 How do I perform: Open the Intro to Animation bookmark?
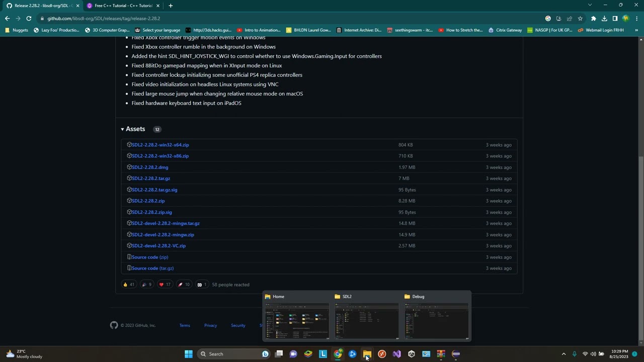point(258,30)
